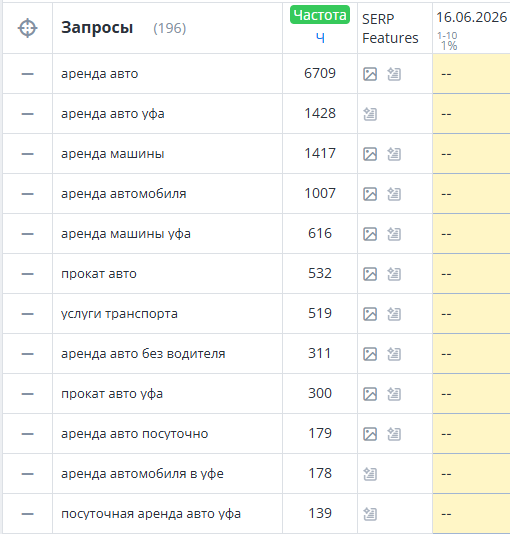
Task: Sort by the blue Ч frequency link
Action: point(320,37)
